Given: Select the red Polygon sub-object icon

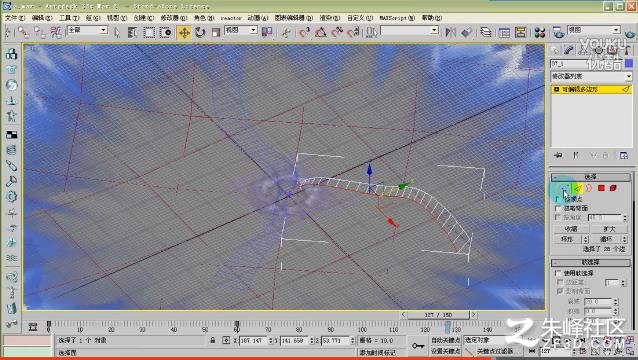Looking at the screenshot, I should click(601, 188).
